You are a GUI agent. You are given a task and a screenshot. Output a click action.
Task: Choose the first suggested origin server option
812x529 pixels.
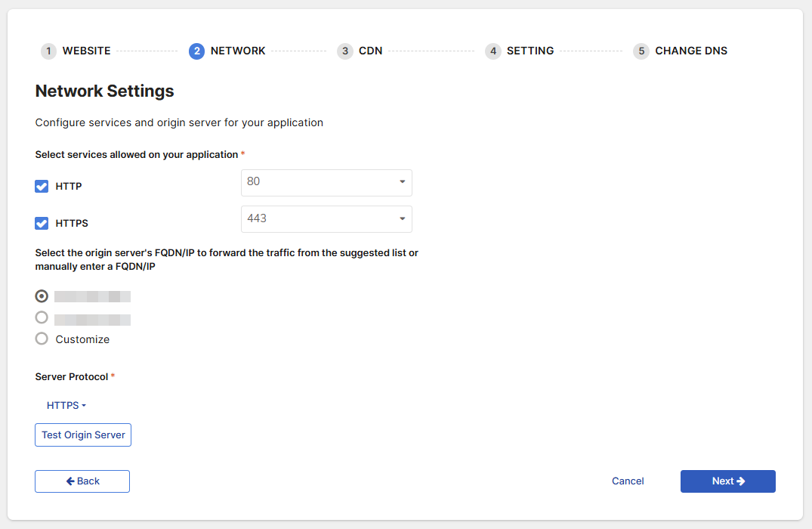(42, 296)
